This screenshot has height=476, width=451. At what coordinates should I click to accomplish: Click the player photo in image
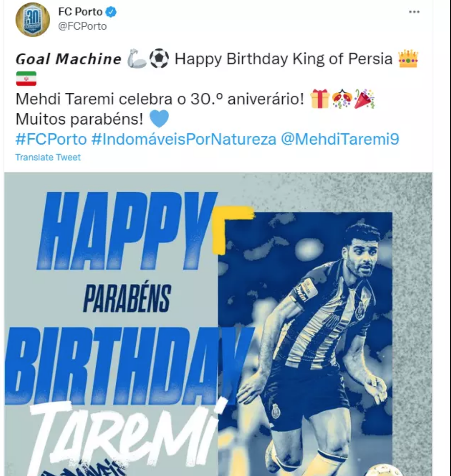point(305,344)
